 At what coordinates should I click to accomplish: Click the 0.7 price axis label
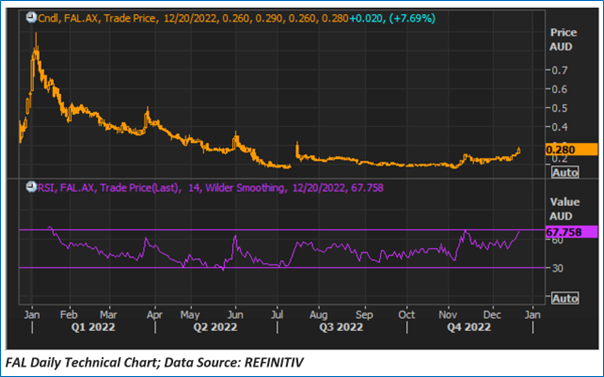tap(559, 70)
